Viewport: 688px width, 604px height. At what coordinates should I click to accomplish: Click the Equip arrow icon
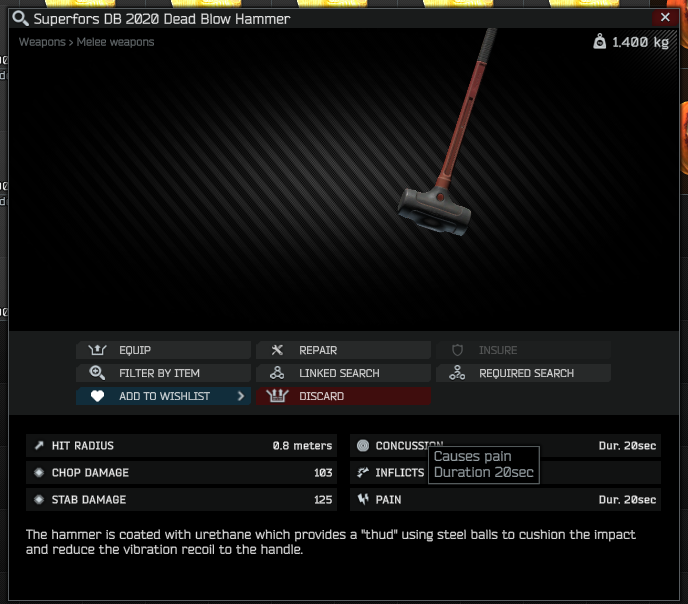coord(97,350)
